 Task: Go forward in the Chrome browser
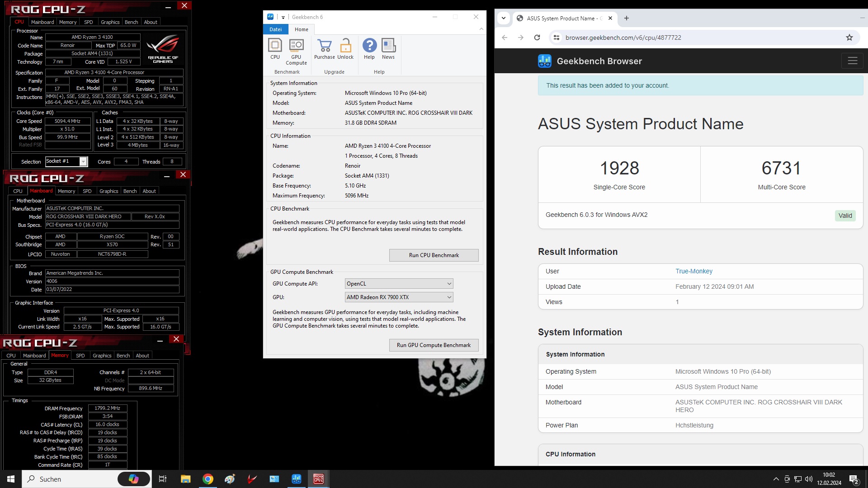(521, 38)
